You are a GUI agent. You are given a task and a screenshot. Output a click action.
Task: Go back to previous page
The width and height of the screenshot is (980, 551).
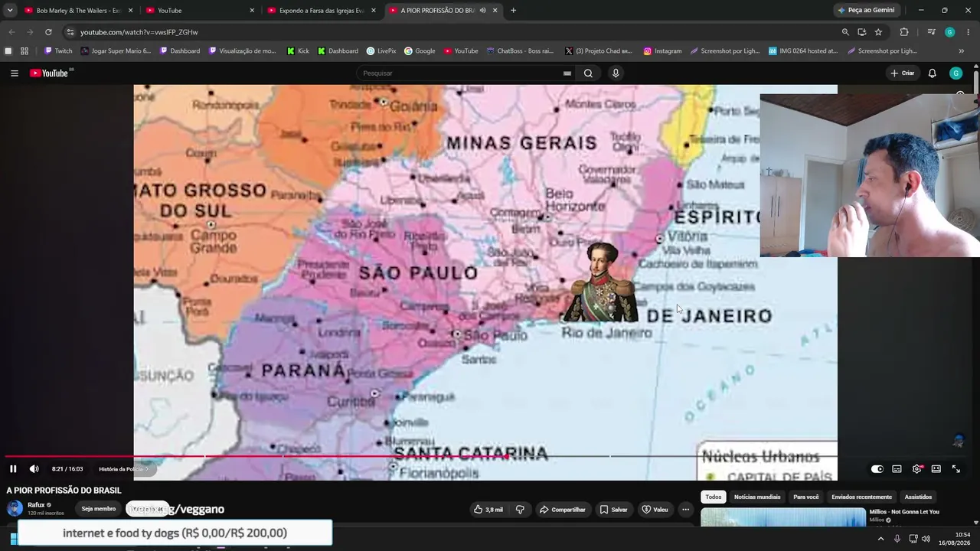click(x=11, y=32)
